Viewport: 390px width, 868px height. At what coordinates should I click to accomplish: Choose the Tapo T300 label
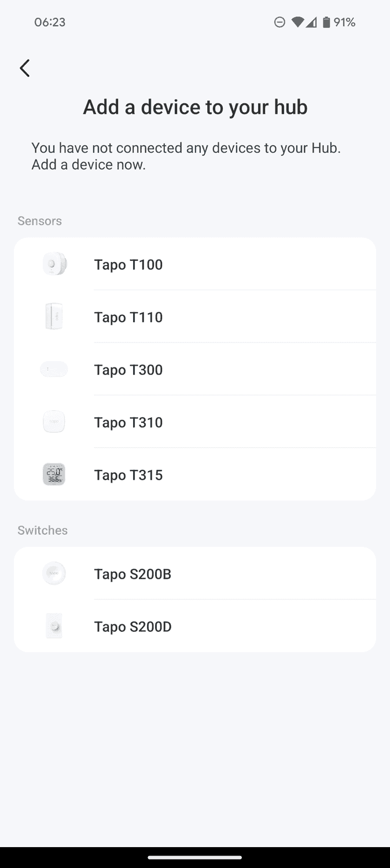128,370
